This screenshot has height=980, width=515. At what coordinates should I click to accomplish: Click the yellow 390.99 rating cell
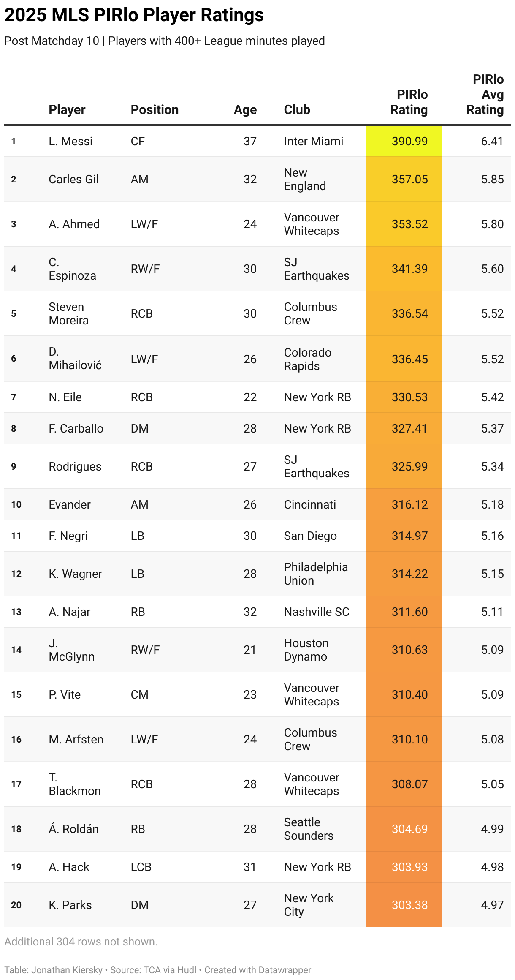tap(404, 141)
